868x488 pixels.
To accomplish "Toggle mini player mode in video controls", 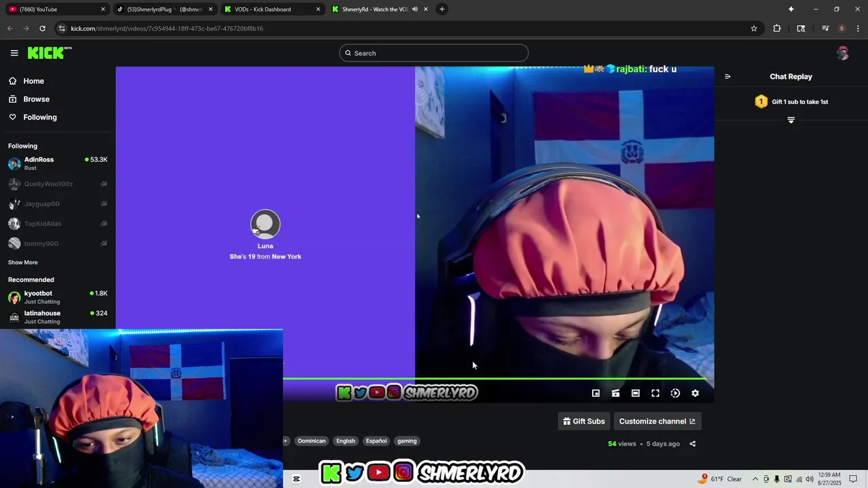I will point(595,393).
